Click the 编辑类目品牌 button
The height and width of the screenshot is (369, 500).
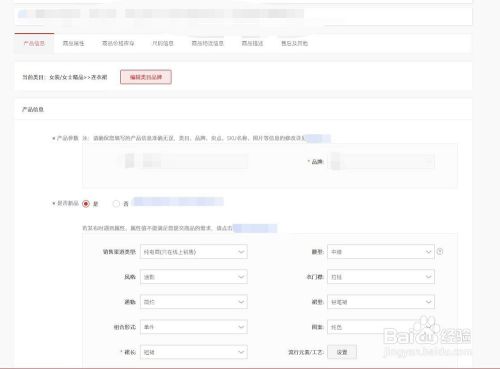click(x=146, y=77)
